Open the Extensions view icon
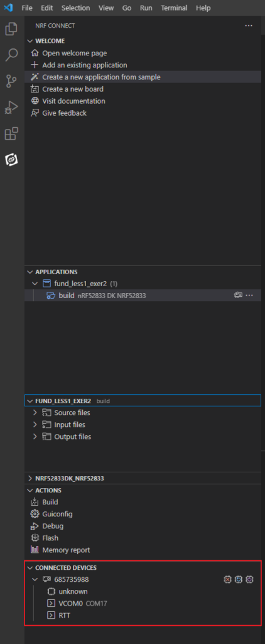Viewport: 265px width, 644px height. pyautogui.click(x=11, y=134)
